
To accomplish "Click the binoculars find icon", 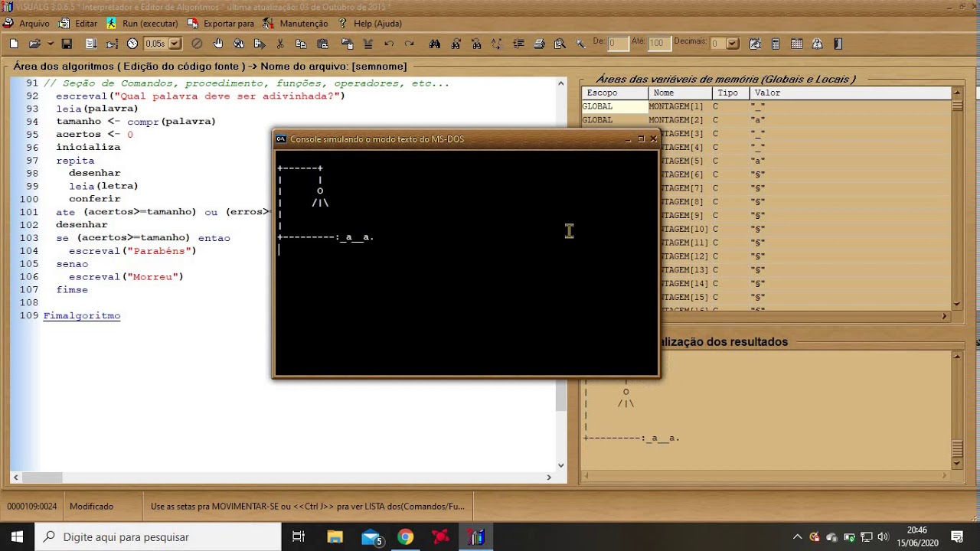I will [x=435, y=44].
